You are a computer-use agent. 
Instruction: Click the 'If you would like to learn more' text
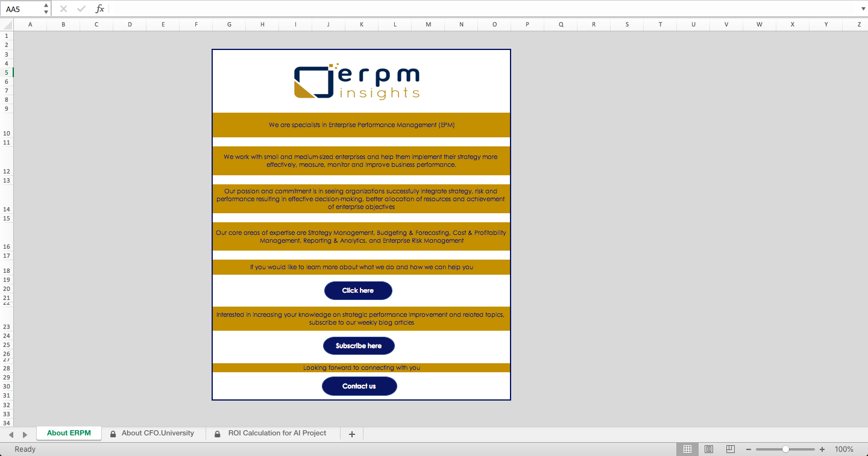point(362,267)
